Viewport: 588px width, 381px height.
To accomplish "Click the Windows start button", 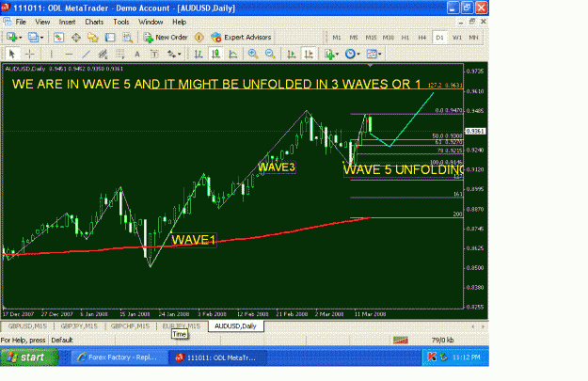I will (x=29, y=357).
